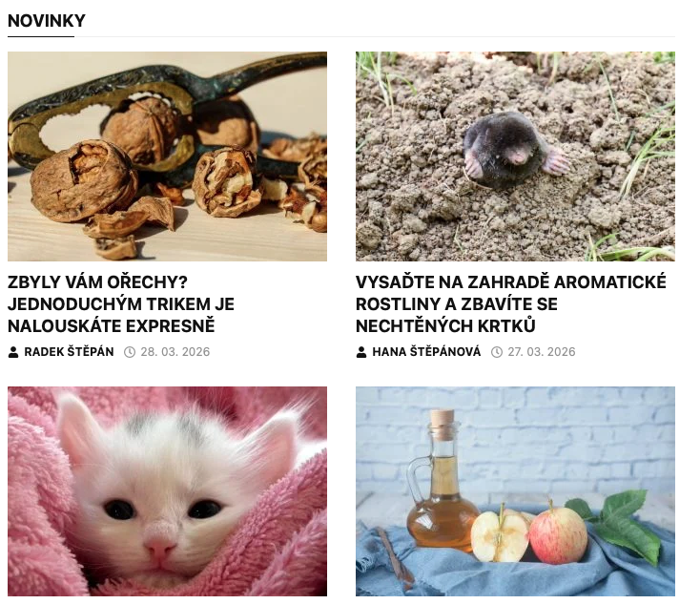Viewport: 700px width, 604px height.
Task: Click the vinegar bottle with cork stopper
Action: tap(441, 483)
